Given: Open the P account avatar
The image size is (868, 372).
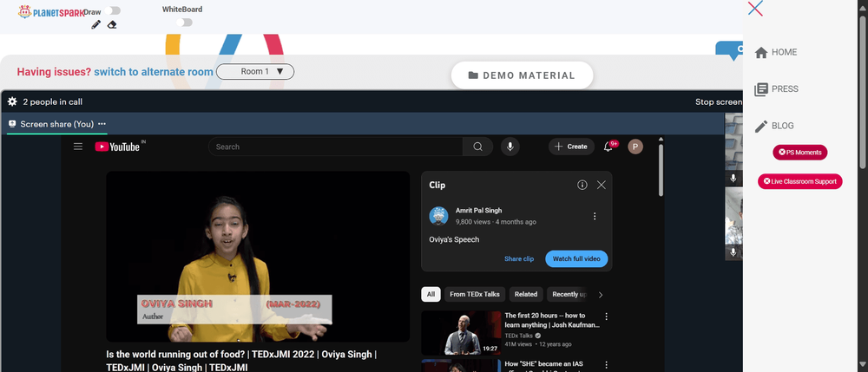Looking at the screenshot, I should 635,147.
